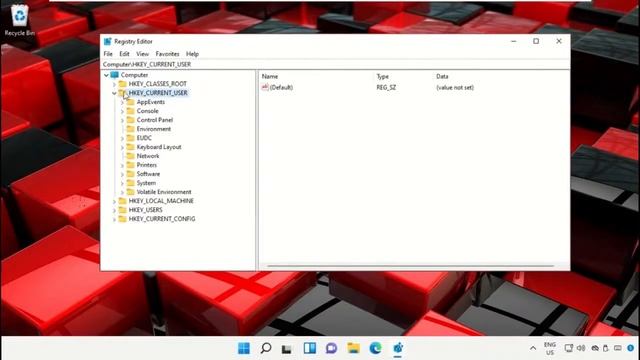Click the HKEY_CLASSES_ROOT folder icon
Image resolution: width=640 pixels, height=360 pixels.
(x=122, y=84)
